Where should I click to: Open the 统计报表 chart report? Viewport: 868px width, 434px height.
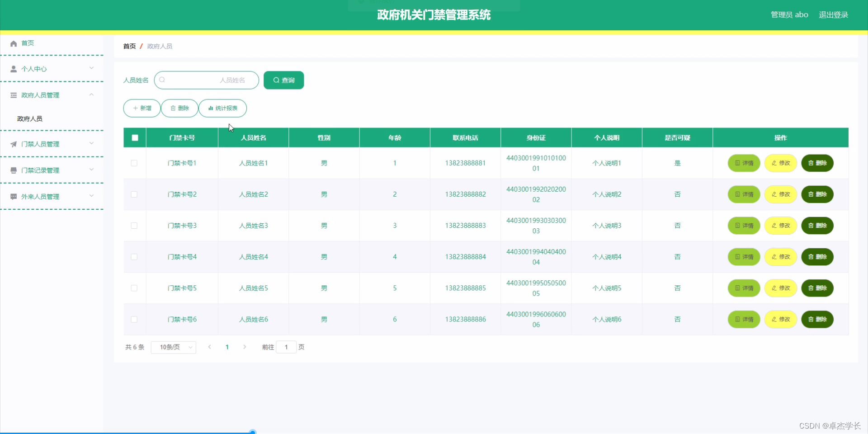coord(222,108)
